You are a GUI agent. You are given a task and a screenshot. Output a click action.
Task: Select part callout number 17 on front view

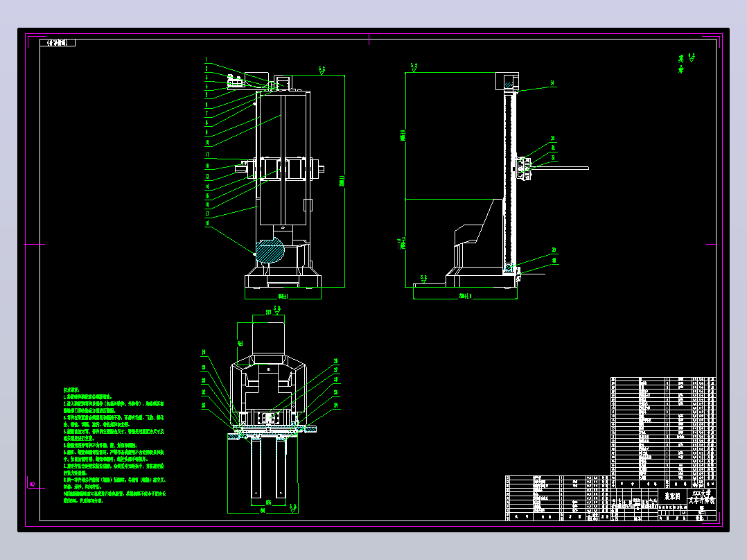(207, 214)
